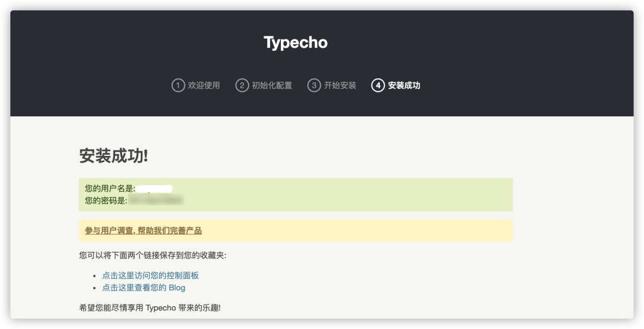Screen dimensions: 644x329
Task: Select step 1 circle 欢迎使用
Action: click(x=178, y=85)
